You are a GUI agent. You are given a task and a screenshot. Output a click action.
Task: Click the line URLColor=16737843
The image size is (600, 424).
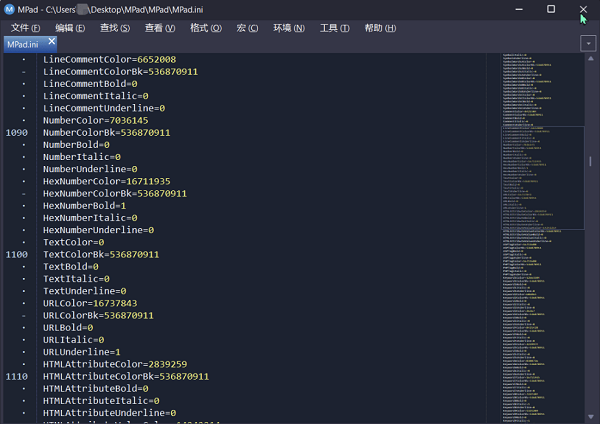click(90, 303)
